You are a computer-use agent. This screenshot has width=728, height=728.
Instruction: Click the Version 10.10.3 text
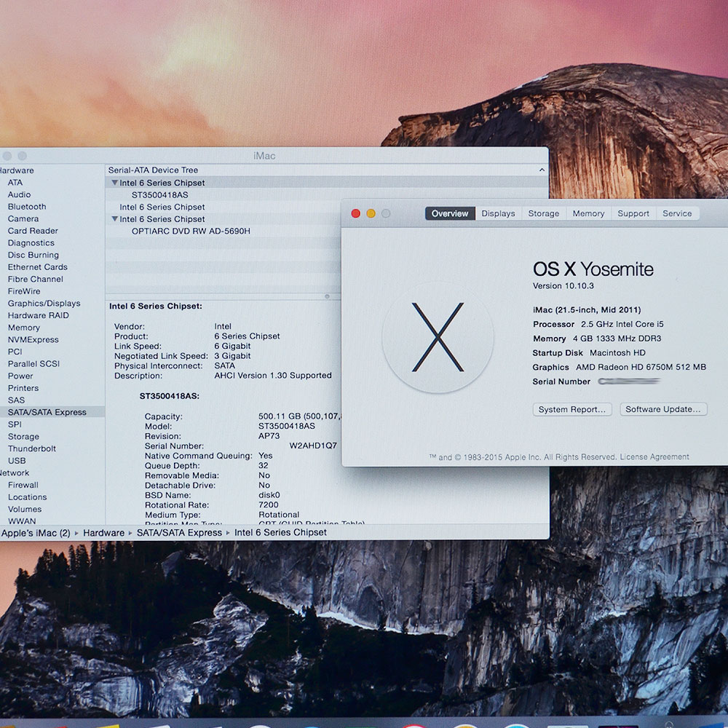click(x=563, y=286)
